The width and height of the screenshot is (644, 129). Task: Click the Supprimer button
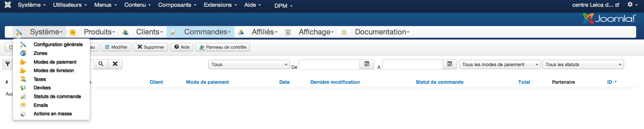pyautogui.click(x=150, y=47)
